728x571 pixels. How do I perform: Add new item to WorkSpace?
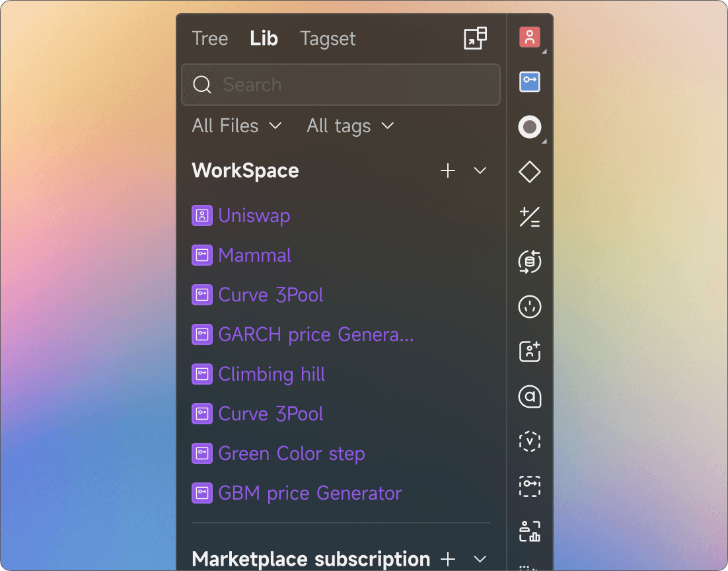(448, 171)
